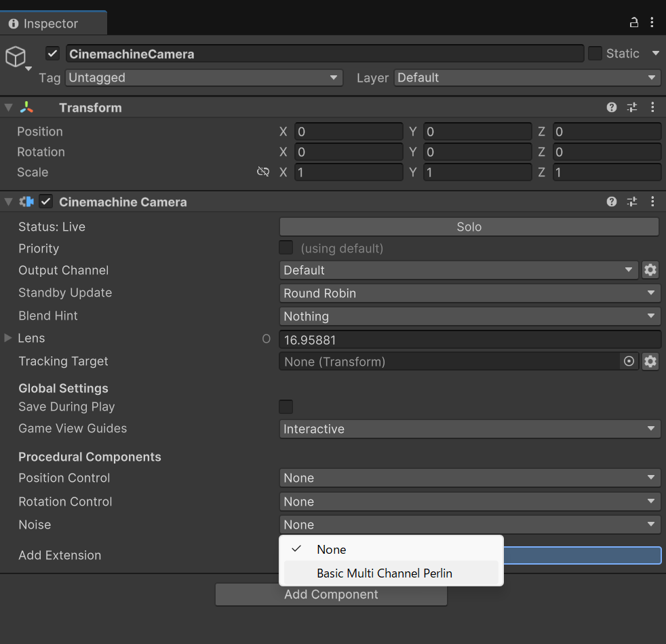This screenshot has width=666, height=644.
Task: Open the Output Channel dropdown
Action: pyautogui.click(x=458, y=270)
